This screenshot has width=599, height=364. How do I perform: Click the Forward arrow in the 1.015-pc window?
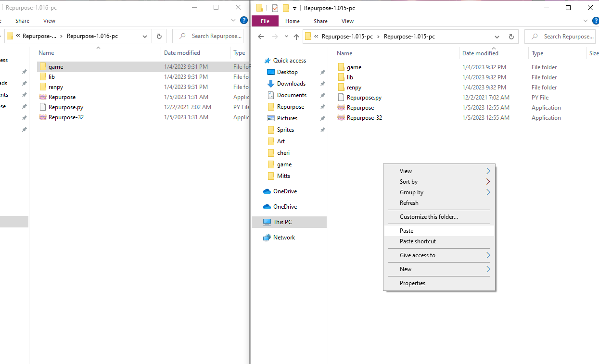[275, 37]
